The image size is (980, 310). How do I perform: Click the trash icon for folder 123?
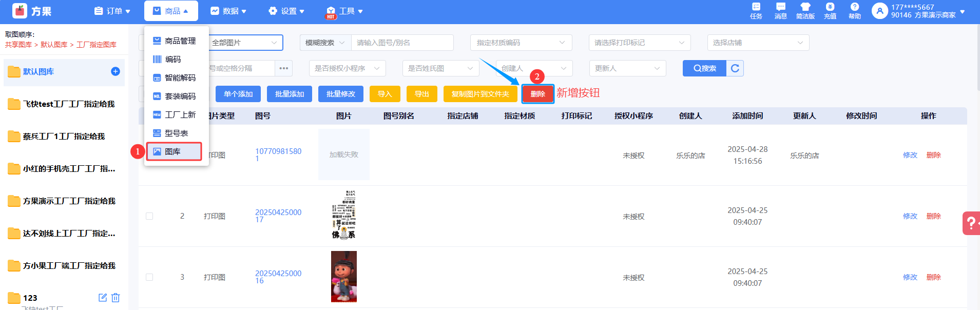116,298
